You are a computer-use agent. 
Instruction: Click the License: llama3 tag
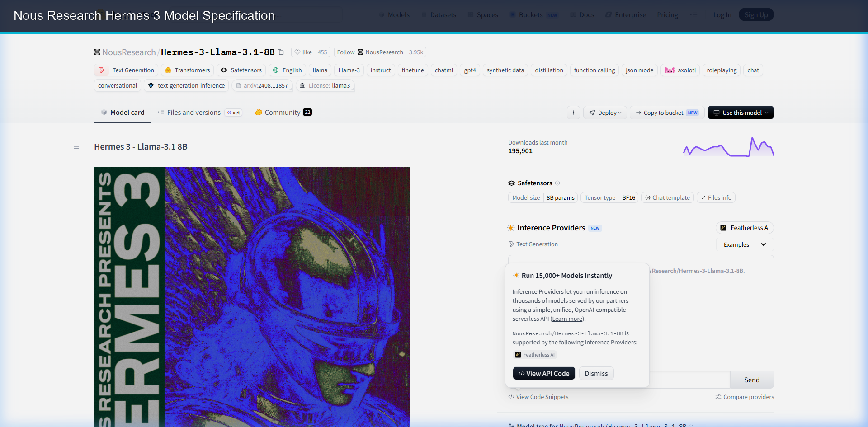(x=325, y=85)
